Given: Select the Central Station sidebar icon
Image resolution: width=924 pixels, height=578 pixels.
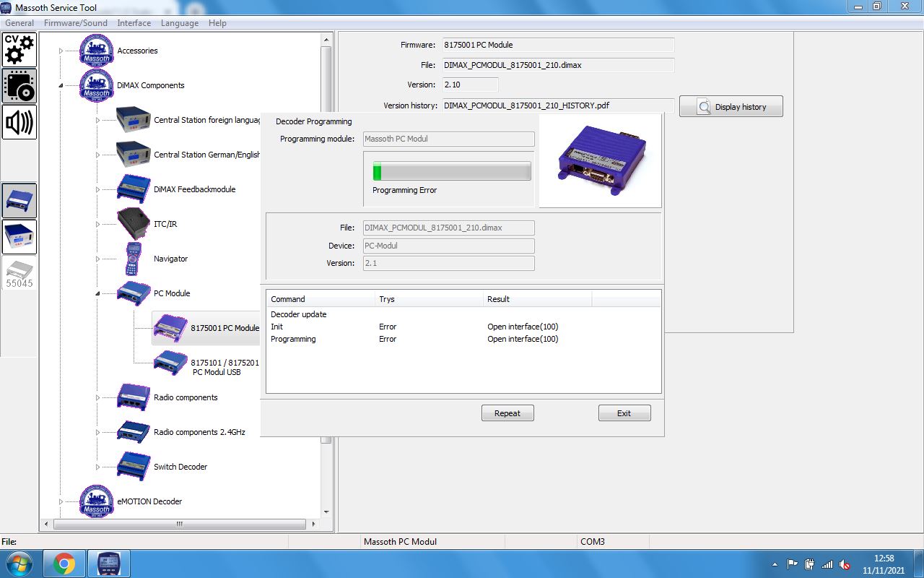Looking at the screenshot, I should tap(19, 237).
